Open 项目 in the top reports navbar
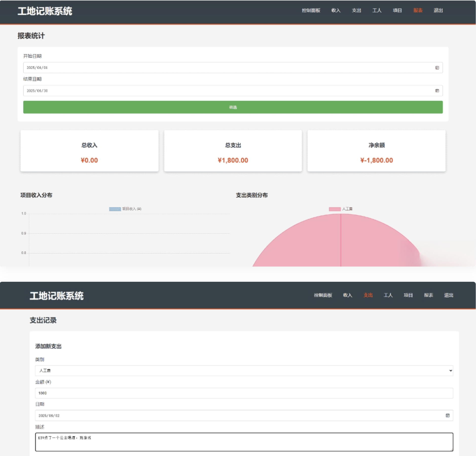This screenshot has height=456, width=476. [x=397, y=10]
